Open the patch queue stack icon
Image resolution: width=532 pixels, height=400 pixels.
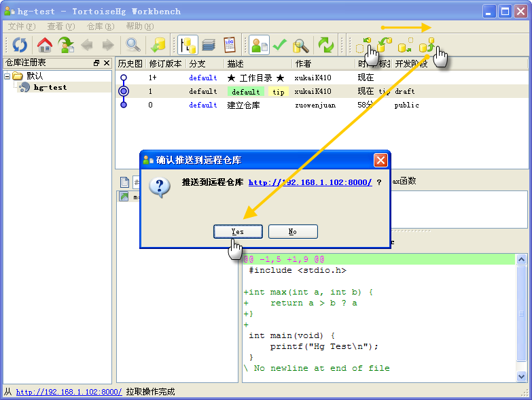[x=209, y=45]
